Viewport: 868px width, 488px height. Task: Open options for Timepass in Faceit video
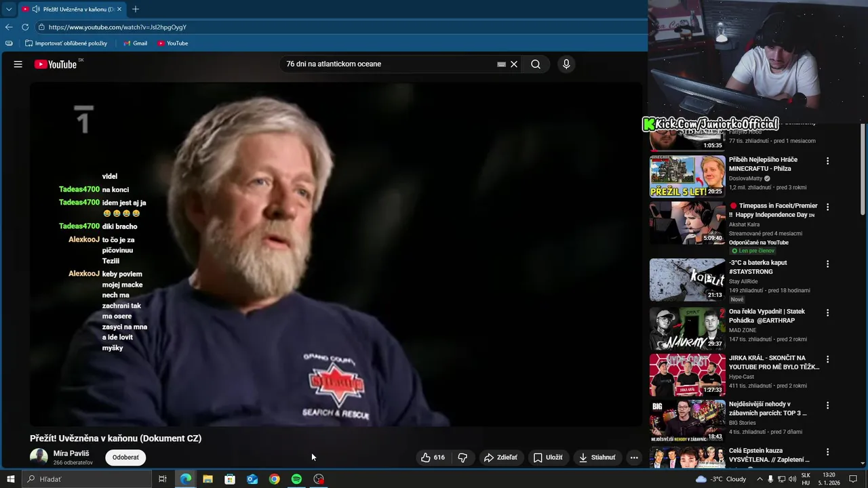[x=827, y=207]
